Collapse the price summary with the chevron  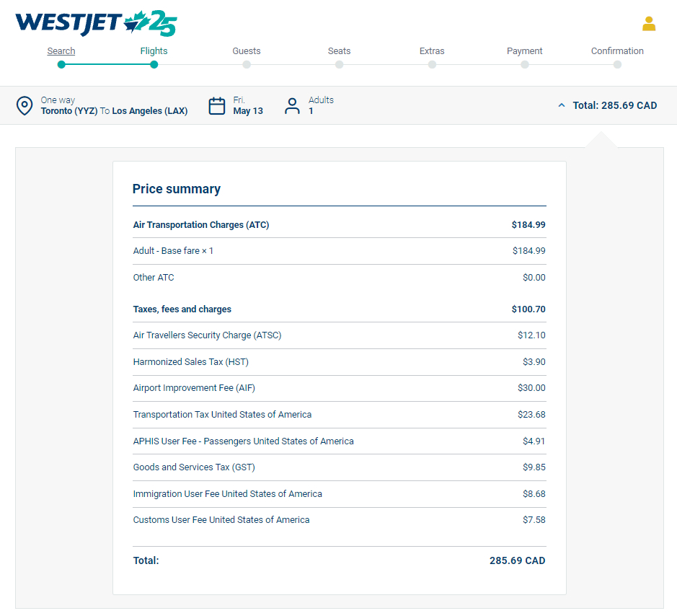click(x=562, y=105)
